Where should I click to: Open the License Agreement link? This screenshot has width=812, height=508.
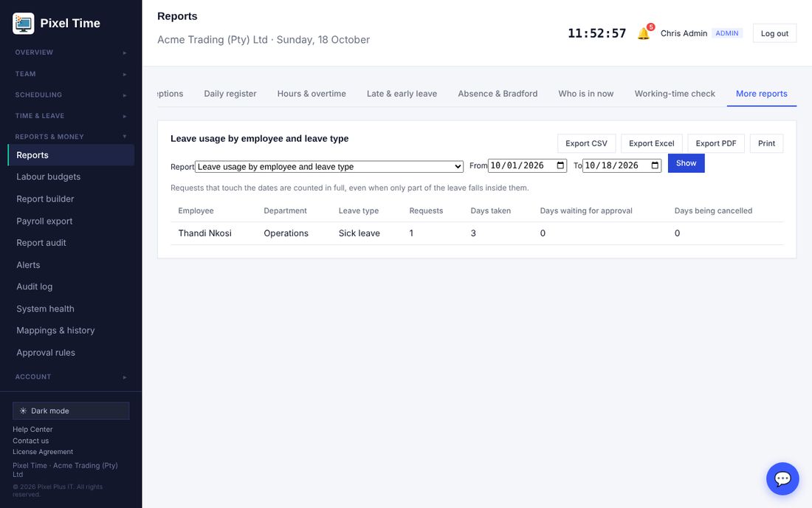pos(43,452)
